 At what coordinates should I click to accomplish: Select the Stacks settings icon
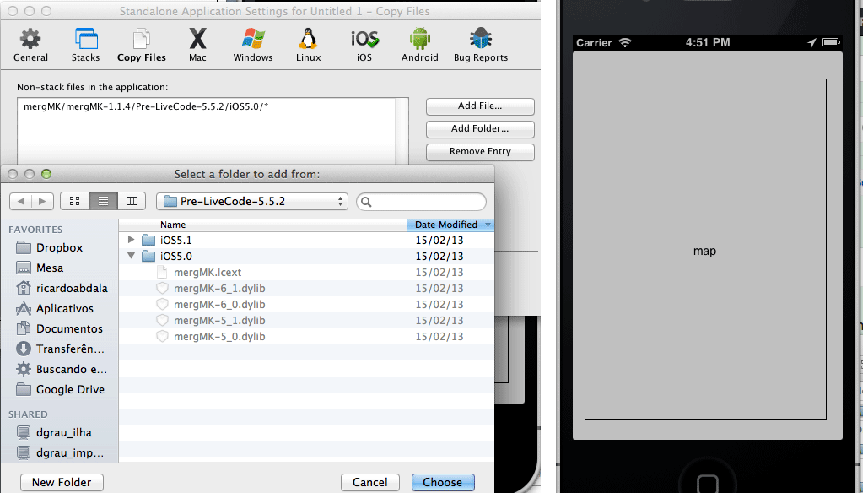pos(85,45)
